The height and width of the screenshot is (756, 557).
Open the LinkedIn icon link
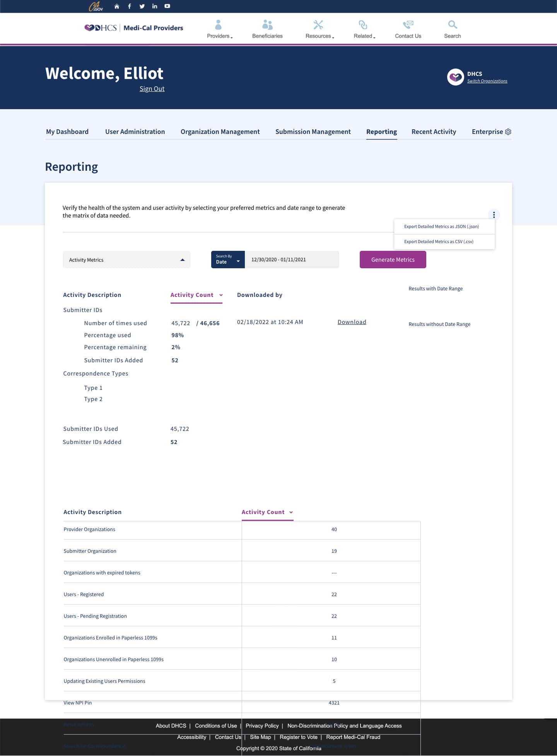coord(155,6)
